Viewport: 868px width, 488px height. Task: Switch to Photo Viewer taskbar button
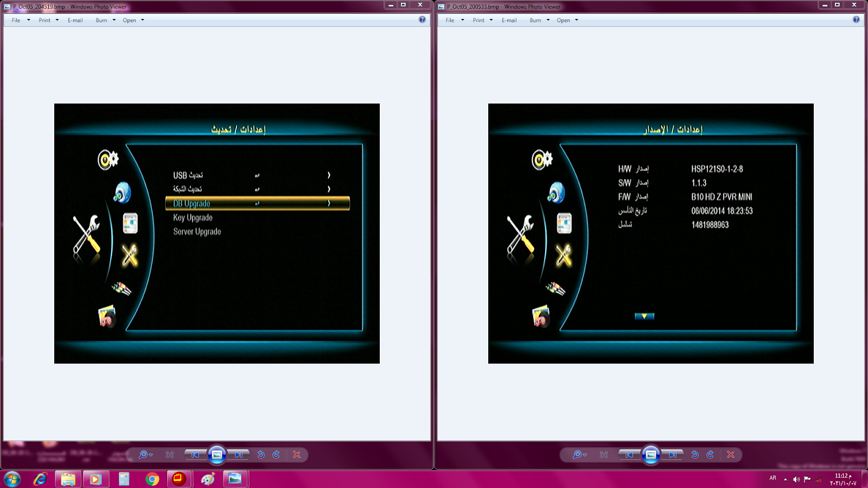235,479
